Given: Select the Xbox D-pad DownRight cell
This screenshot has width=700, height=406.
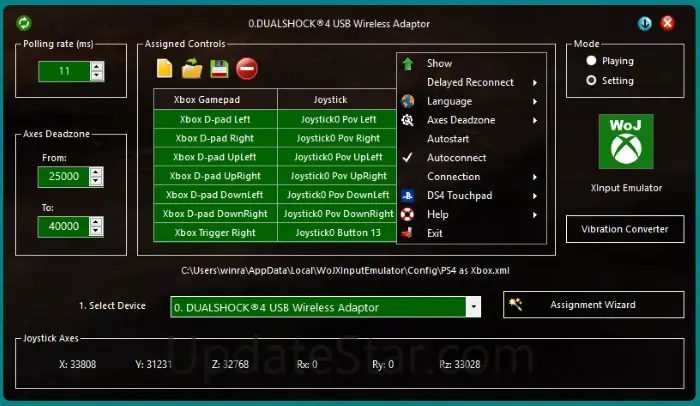Looking at the screenshot, I should [216, 213].
